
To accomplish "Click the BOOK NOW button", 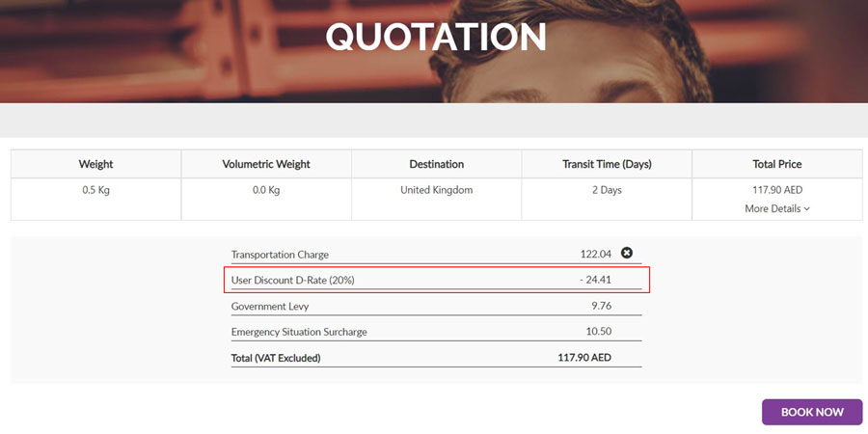I will pos(812,412).
